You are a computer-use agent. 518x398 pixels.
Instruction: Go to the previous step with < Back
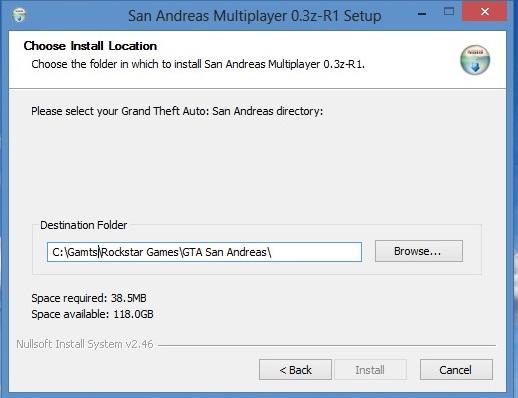(295, 370)
